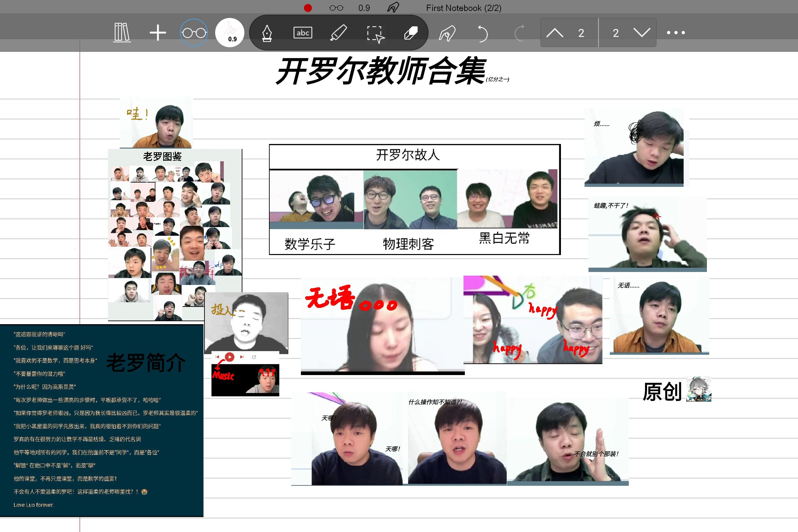The height and width of the screenshot is (532, 798).
Task: Select the eraser tool
Action: click(411, 33)
